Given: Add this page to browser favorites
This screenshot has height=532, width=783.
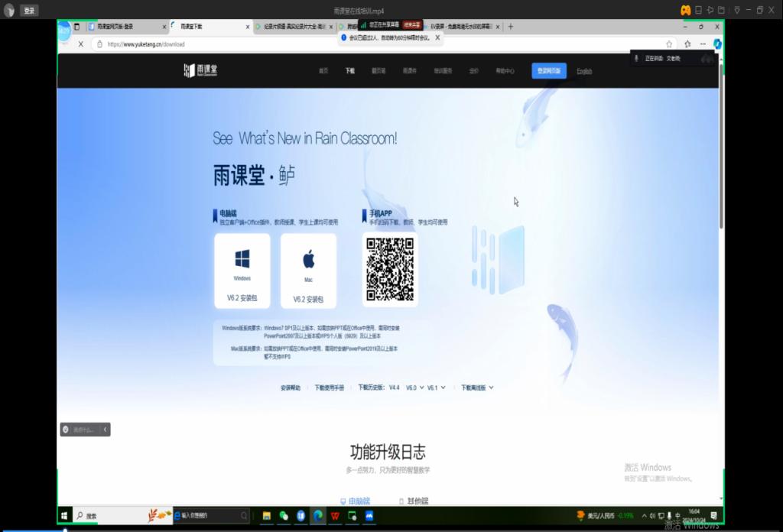Looking at the screenshot, I should coord(669,44).
